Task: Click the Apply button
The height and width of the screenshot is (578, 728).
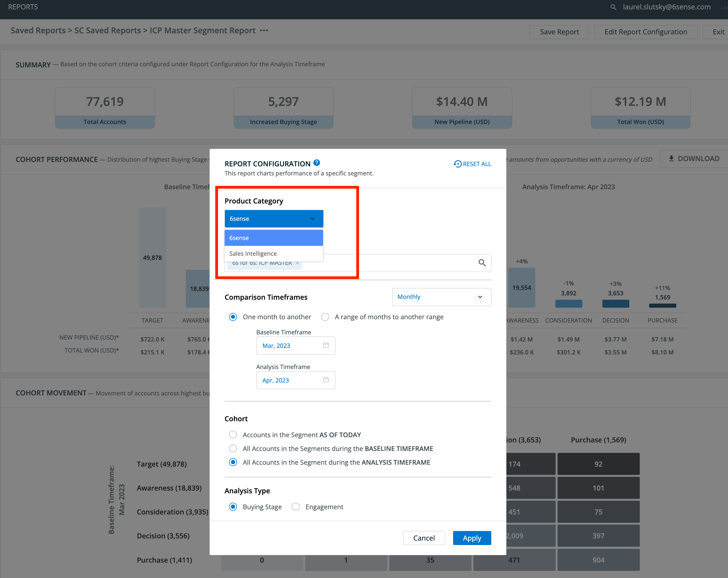Action: (x=472, y=538)
